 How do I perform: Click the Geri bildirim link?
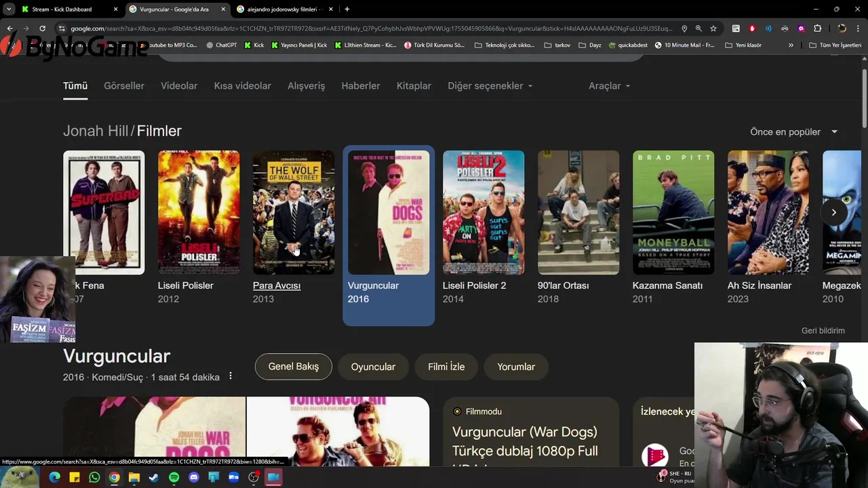click(823, 331)
